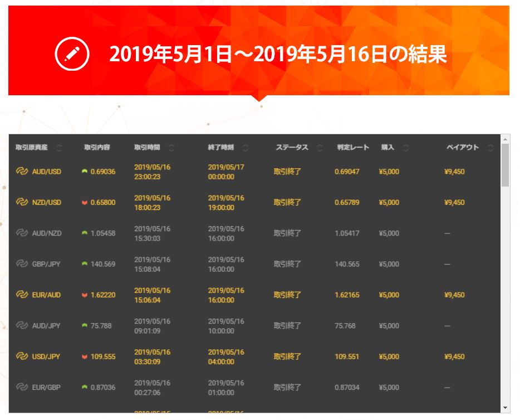Viewport: 520px width, 420px height.
Task: Click judgment rate value 0.69047
Action: click(347, 172)
